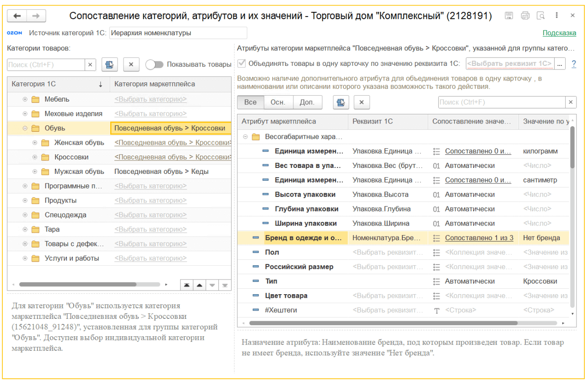Open the Подсказка link

[559, 33]
